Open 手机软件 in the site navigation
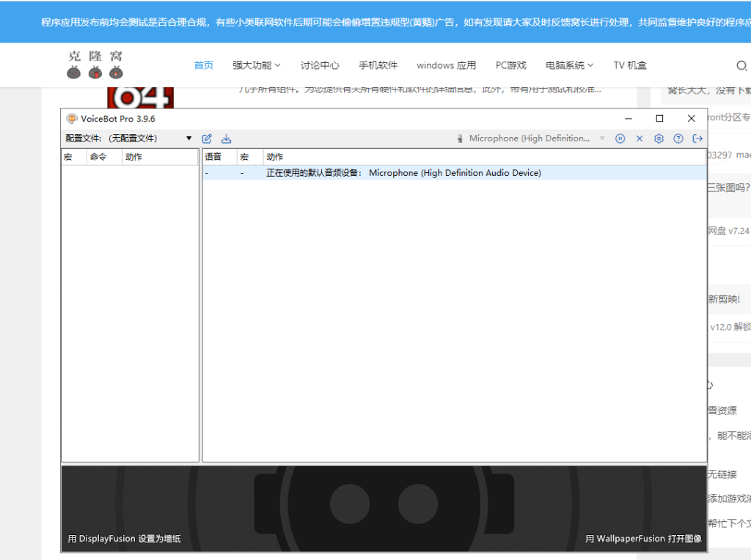 [x=378, y=65]
